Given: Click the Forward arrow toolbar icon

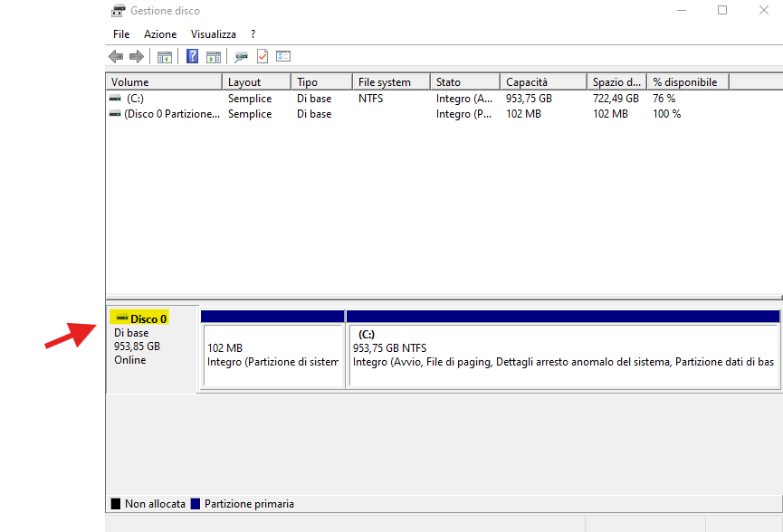Looking at the screenshot, I should (x=137, y=57).
